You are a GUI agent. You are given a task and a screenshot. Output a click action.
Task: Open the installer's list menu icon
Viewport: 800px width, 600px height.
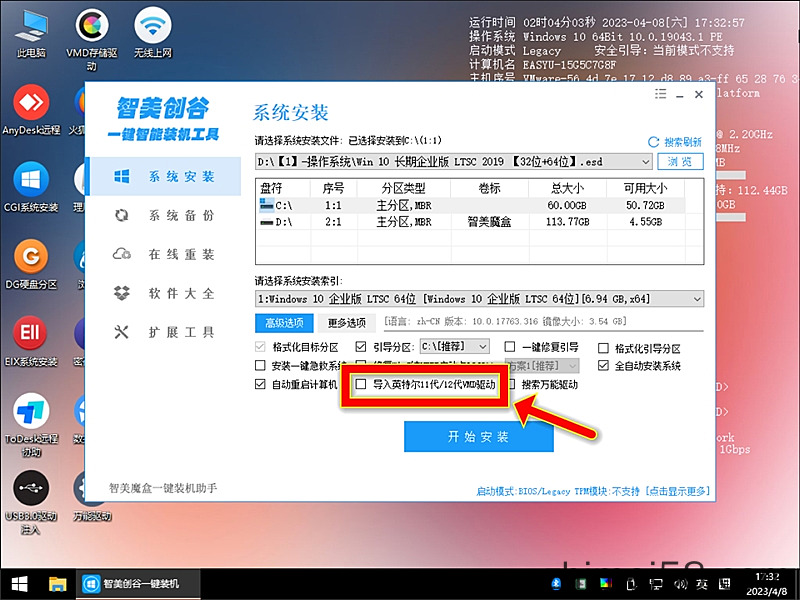(660, 94)
